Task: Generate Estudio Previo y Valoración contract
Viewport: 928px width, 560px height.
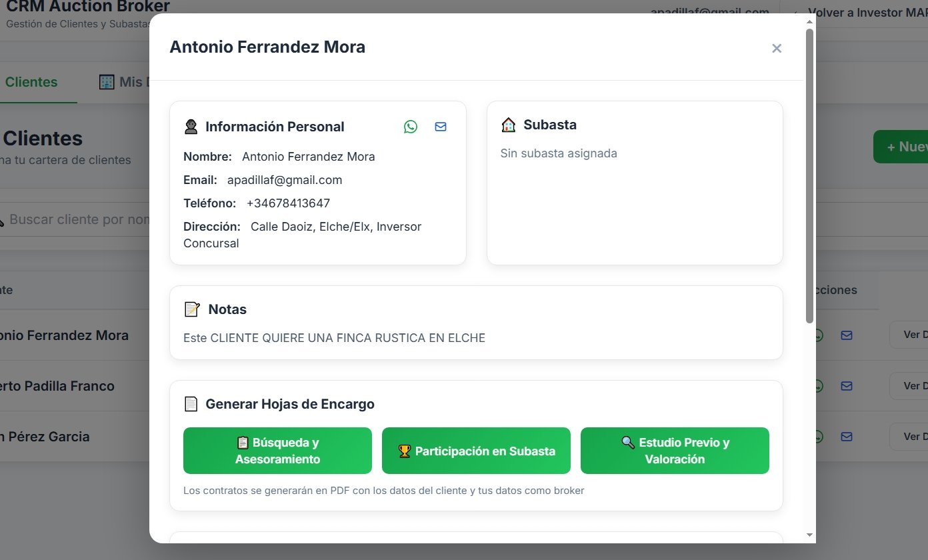Action: [x=675, y=451]
